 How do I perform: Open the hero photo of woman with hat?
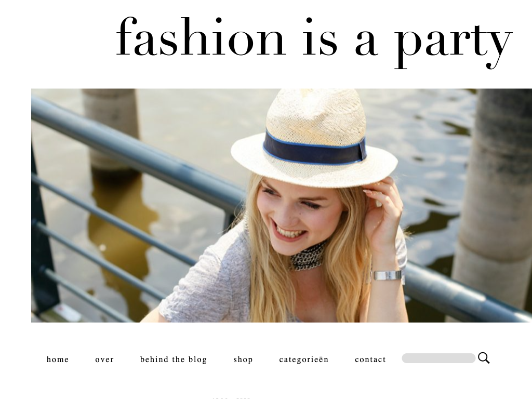click(282, 206)
